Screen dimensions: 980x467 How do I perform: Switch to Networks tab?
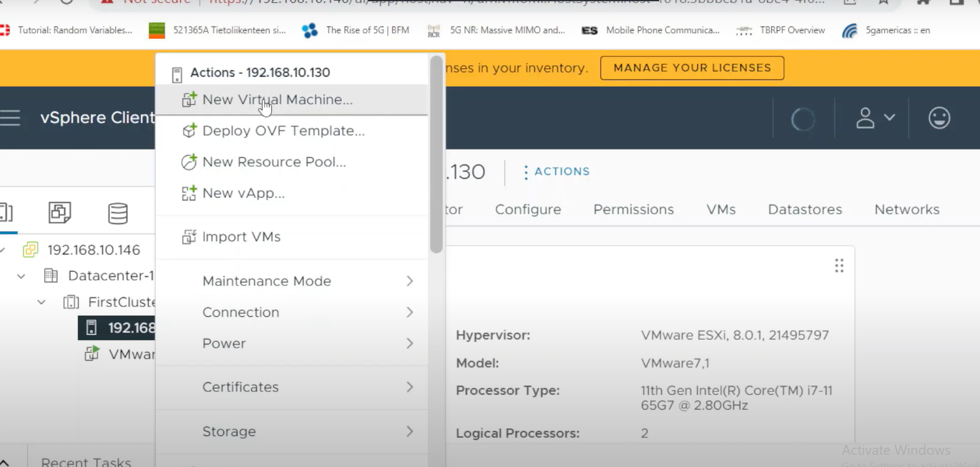click(x=907, y=210)
